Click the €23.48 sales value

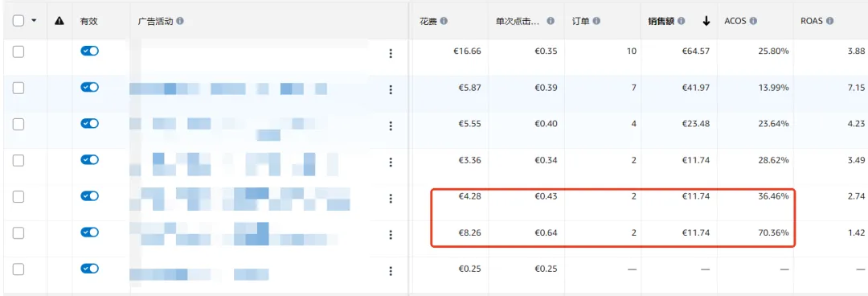coord(696,124)
